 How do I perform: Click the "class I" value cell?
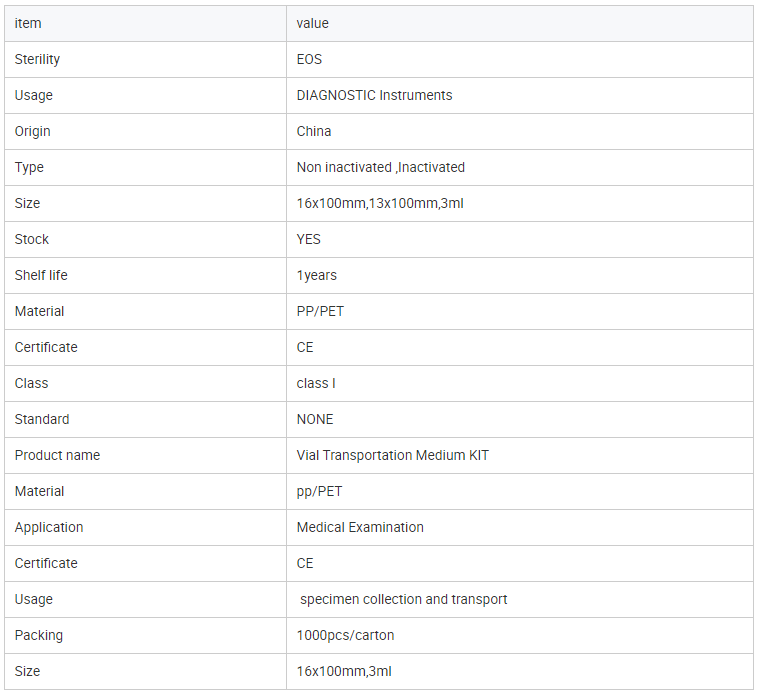316,383
